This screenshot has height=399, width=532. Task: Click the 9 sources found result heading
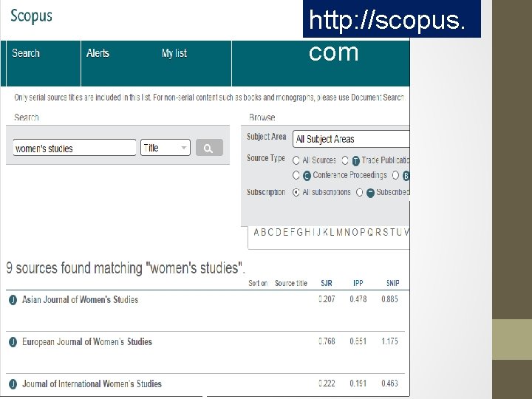point(126,268)
